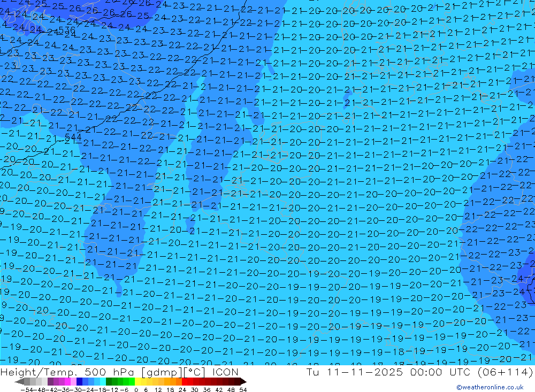Click the 544 height contour label
The width and height of the screenshot is (535, 392).
click(x=73, y=137)
